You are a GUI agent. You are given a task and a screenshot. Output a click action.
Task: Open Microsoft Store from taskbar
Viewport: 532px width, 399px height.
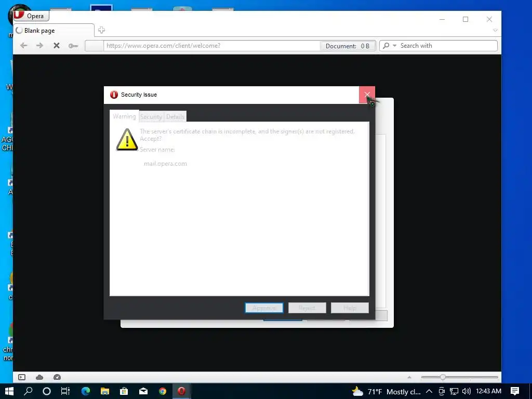(124, 391)
